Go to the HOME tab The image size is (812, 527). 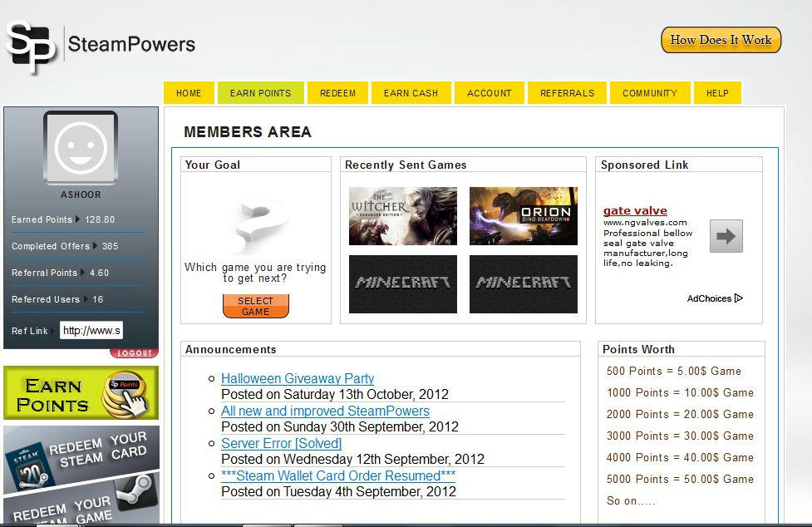[x=189, y=93]
